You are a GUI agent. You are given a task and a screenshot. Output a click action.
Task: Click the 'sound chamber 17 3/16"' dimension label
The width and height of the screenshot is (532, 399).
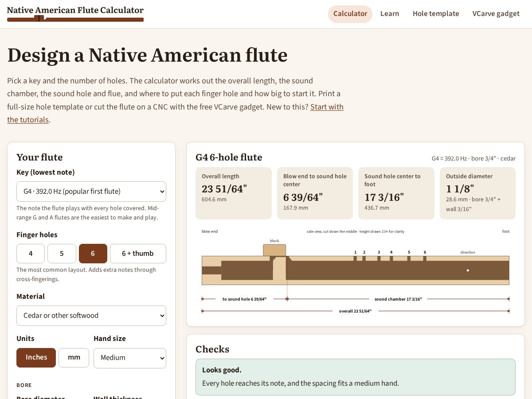pyautogui.click(x=398, y=299)
